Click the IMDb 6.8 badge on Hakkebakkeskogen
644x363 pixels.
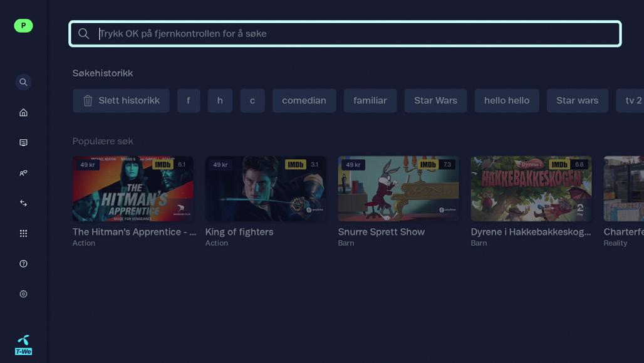click(x=568, y=164)
